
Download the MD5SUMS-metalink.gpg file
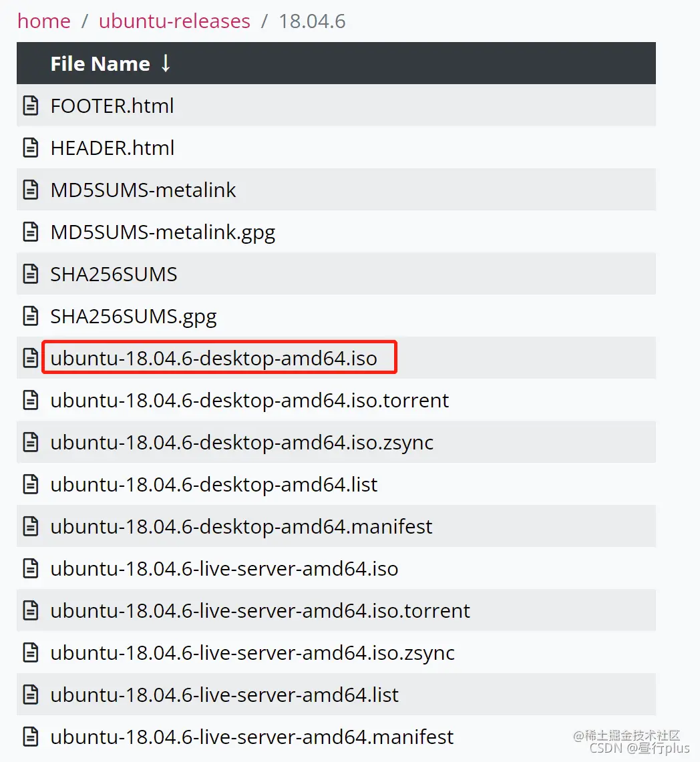click(163, 233)
